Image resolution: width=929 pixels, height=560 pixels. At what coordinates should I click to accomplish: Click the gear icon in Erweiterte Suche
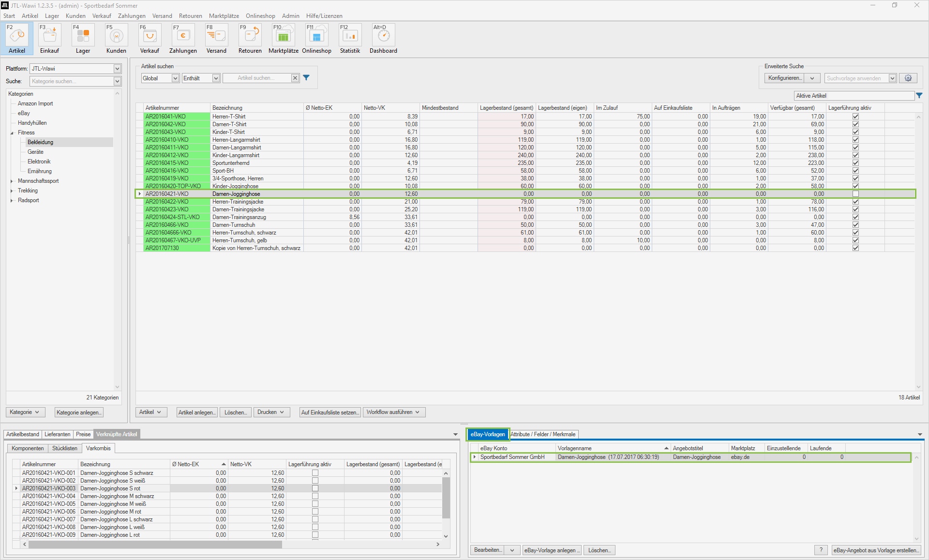click(908, 78)
